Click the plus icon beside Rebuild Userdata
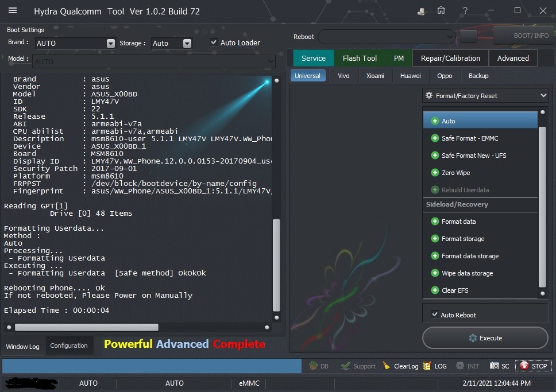 click(x=435, y=189)
